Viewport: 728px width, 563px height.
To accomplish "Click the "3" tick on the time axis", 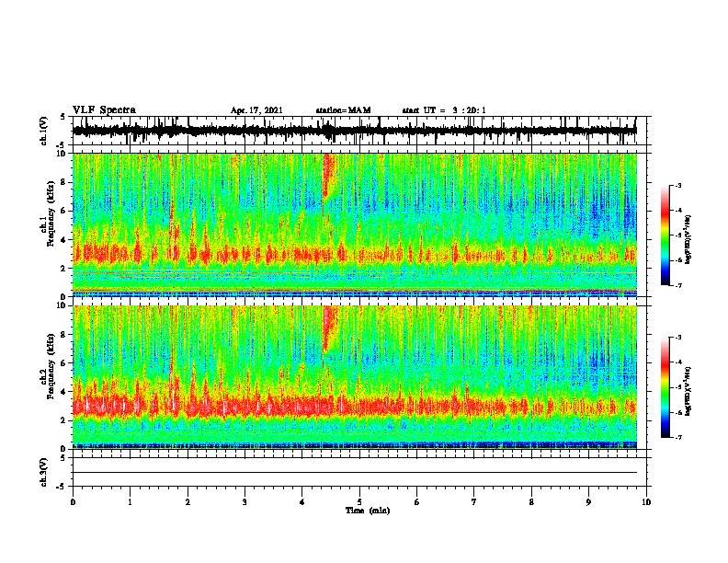I will [245, 502].
